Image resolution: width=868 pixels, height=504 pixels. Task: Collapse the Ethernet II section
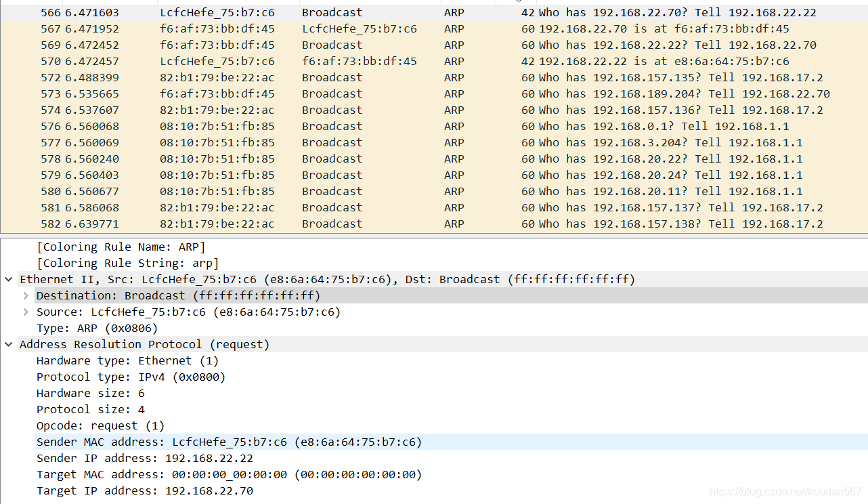click(x=9, y=279)
